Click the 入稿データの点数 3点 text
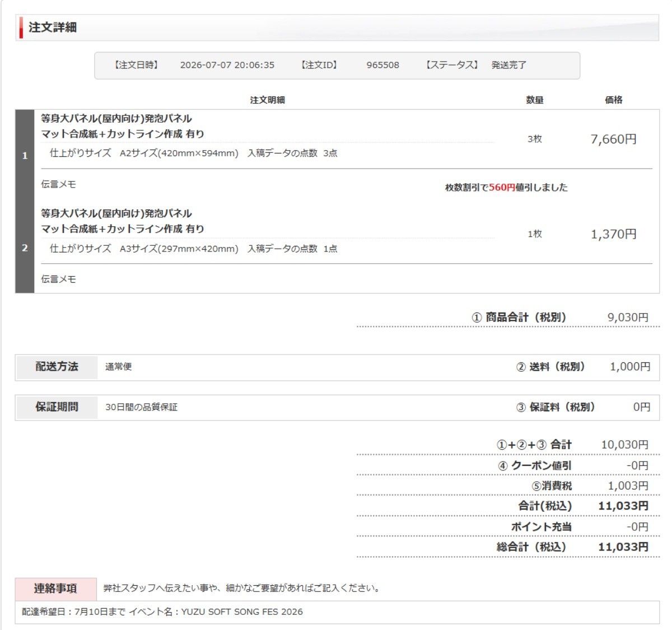Viewport: 672px width, 630px height. (x=292, y=153)
